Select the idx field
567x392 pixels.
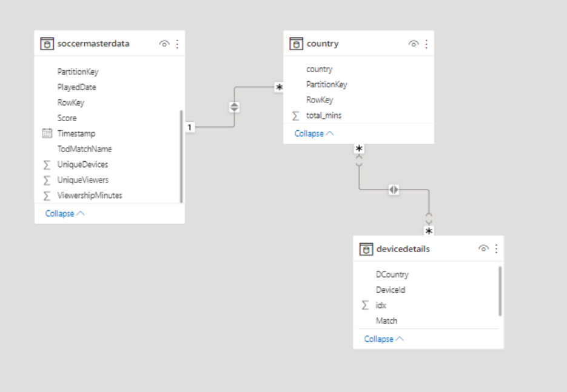click(x=381, y=305)
